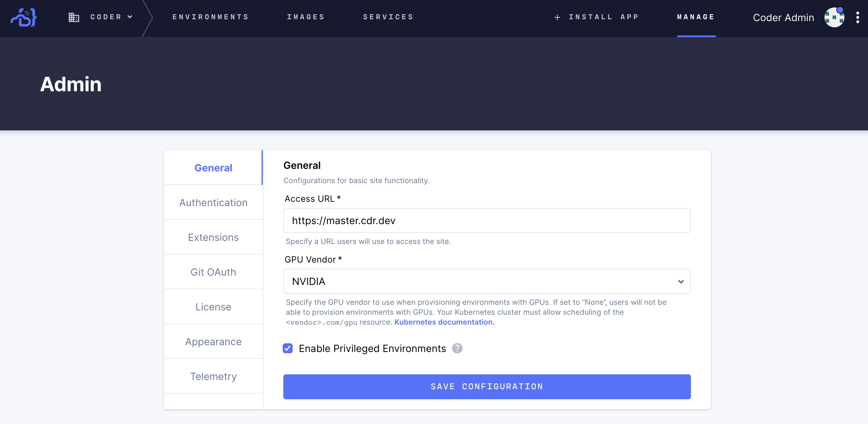Open the Kubernetes documentation link

coord(444,322)
